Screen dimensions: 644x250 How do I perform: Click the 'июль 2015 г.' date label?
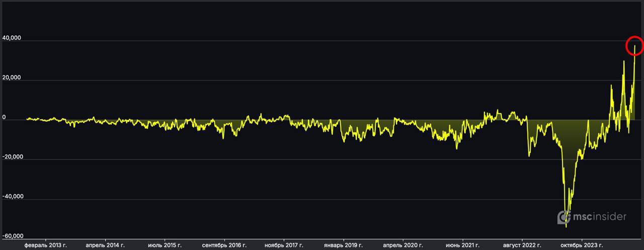(x=165, y=245)
